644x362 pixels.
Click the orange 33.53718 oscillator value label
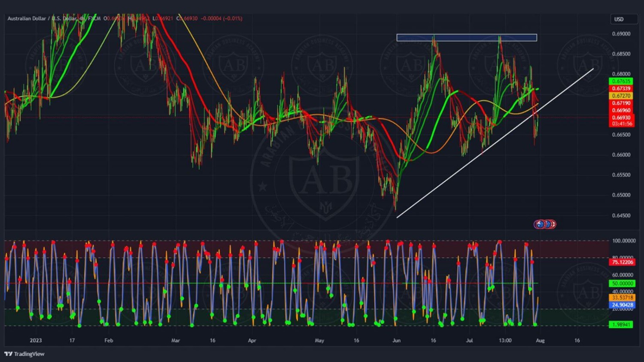click(622, 297)
